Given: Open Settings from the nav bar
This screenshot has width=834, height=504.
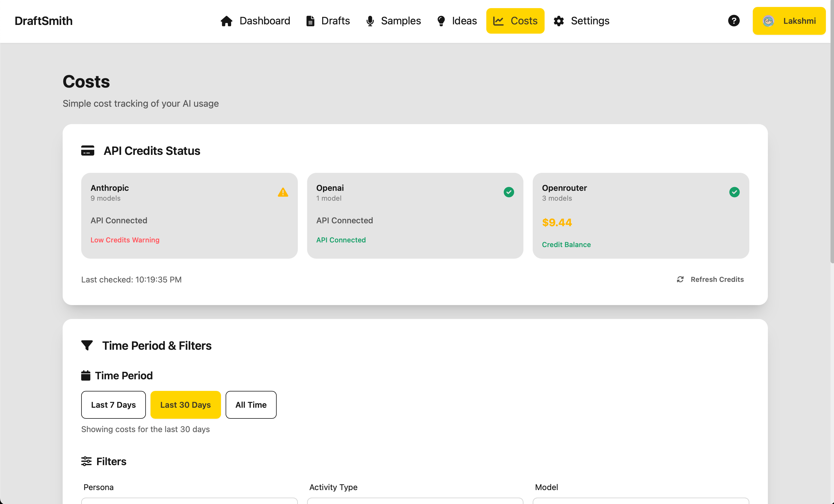Looking at the screenshot, I should click(x=581, y=21).
